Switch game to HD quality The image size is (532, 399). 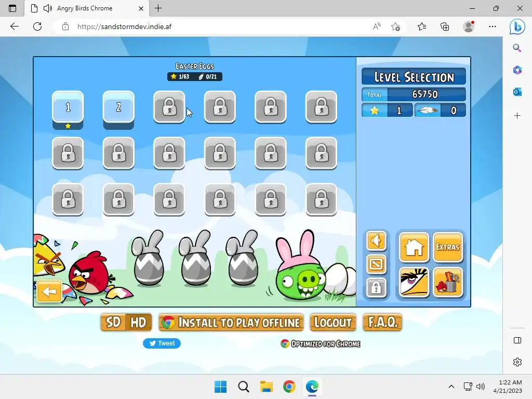tap(138, 322)
